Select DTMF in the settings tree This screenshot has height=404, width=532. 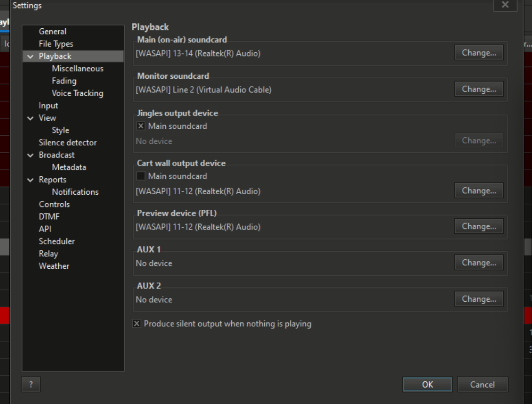pos(49,217)
